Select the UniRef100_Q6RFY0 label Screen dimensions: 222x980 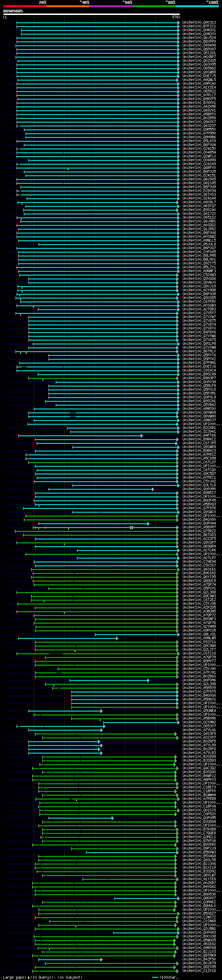[199, 168]
